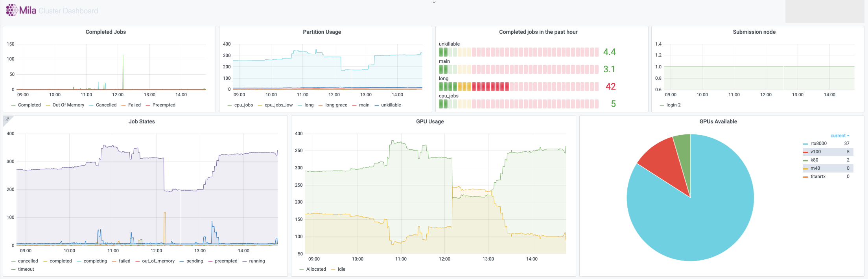Click the v100 red legend color marker
Screen dimensions: 868x279
[x=805, y=152]
